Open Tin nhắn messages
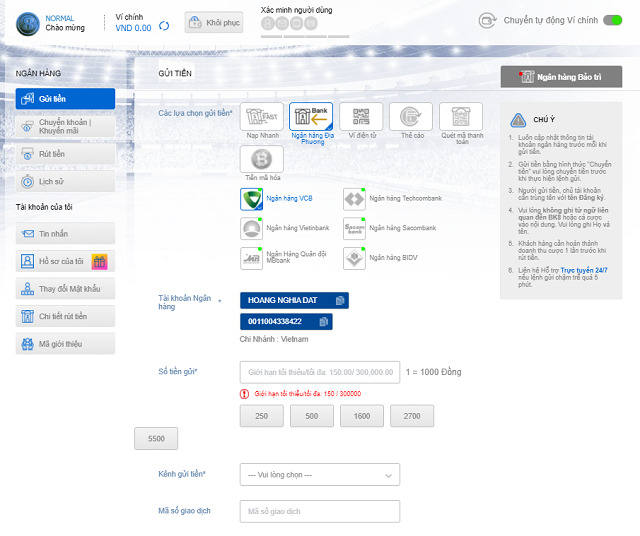The image size is (640, 536). tap(65, 234)
